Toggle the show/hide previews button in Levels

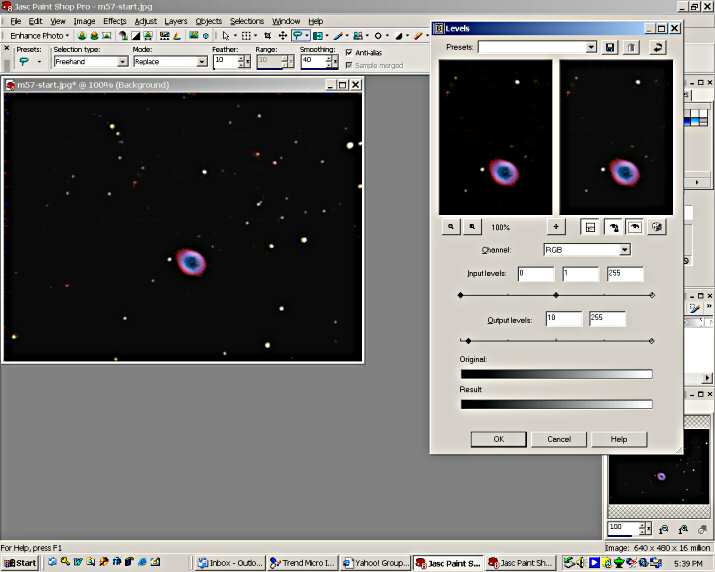pos(590,227)
